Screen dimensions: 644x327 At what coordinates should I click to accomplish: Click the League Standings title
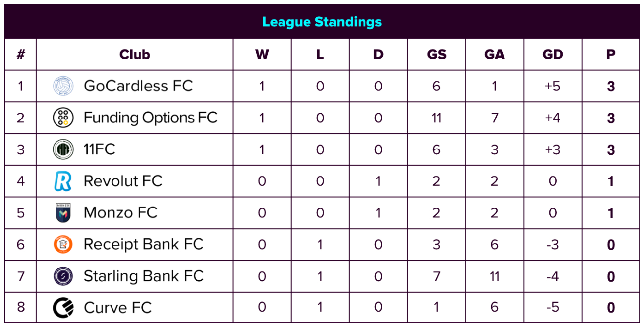point(322,22)
